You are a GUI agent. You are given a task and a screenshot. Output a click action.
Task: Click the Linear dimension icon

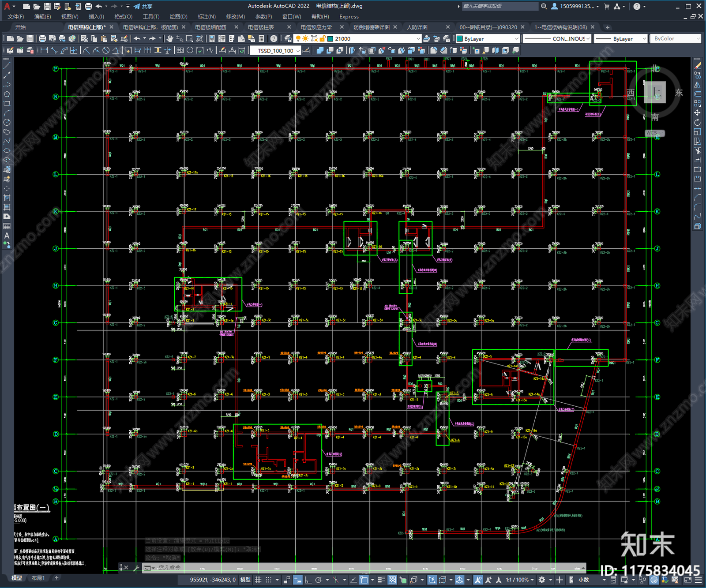pyautogui.click(x=44, y=50)
